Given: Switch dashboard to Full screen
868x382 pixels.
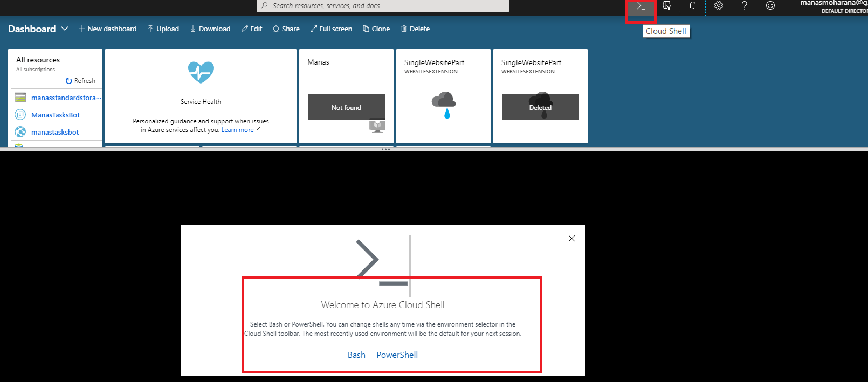Looking at the screenshot, I should pos(331,29).
